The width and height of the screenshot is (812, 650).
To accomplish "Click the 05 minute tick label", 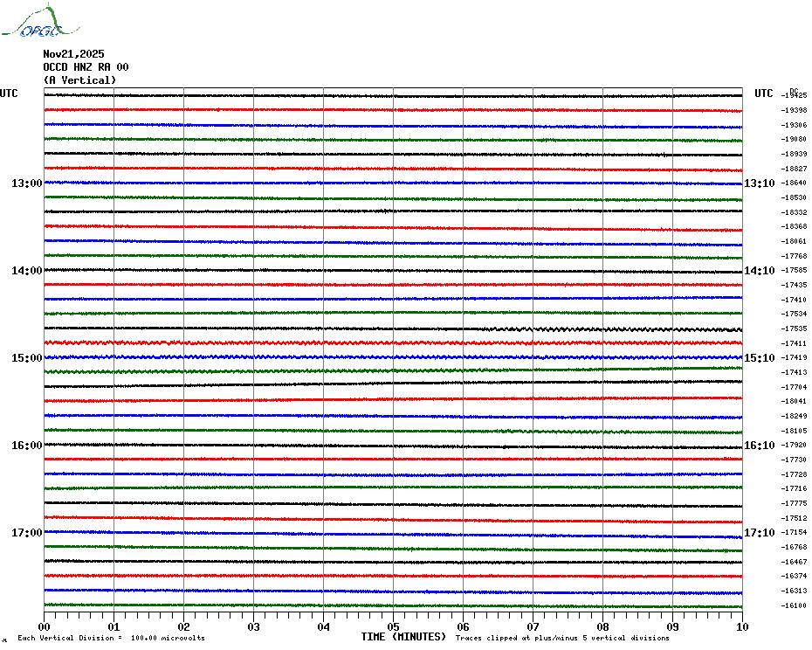I will click(393, 626).
